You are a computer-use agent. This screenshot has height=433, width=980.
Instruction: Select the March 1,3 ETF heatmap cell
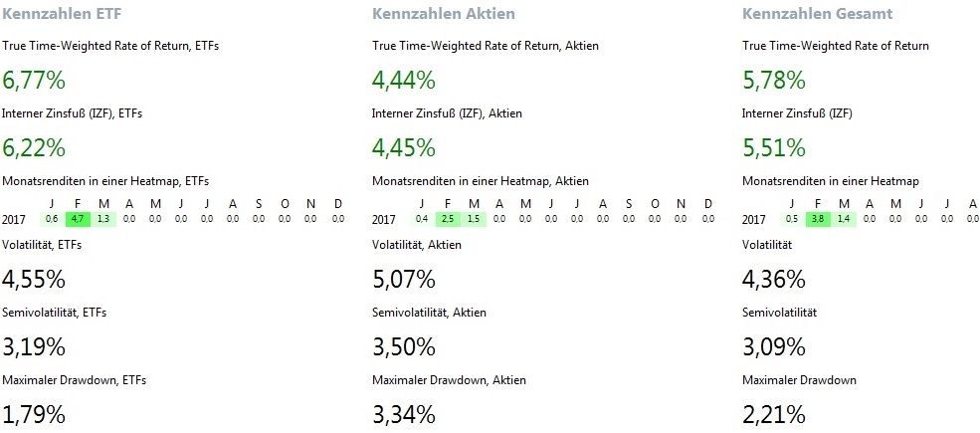[103, 219]
